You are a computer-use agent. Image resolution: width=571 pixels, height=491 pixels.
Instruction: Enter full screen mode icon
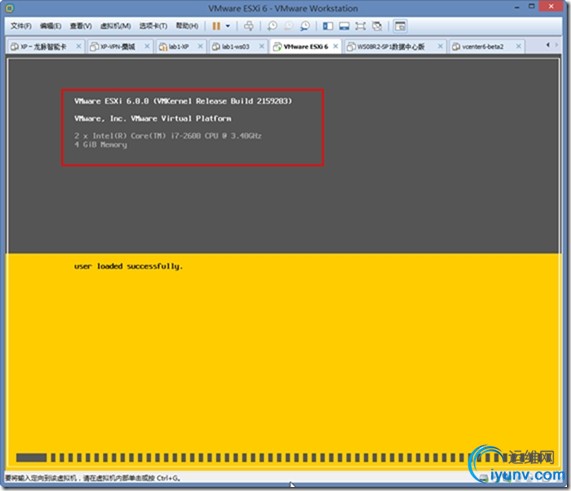coord(361,26)
